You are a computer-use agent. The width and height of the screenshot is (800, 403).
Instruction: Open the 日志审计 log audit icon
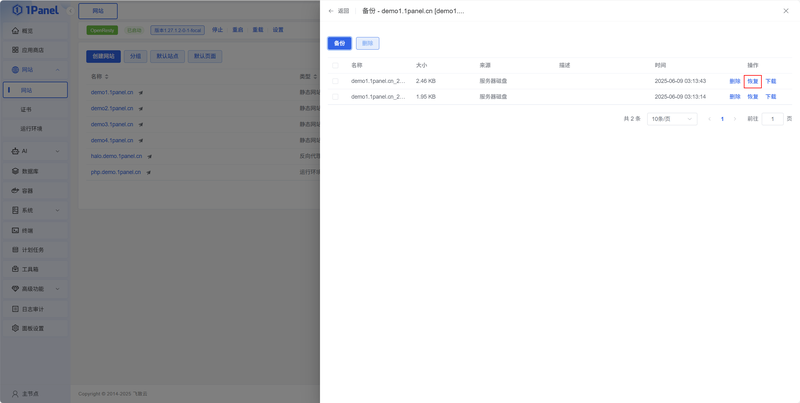pyautogui.click(x=15, y=309)
